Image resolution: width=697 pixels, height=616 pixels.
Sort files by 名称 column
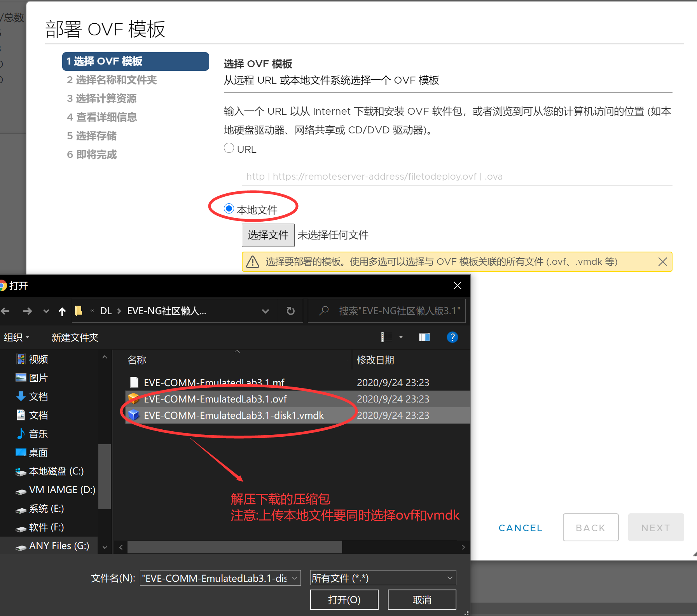[137, 360]
